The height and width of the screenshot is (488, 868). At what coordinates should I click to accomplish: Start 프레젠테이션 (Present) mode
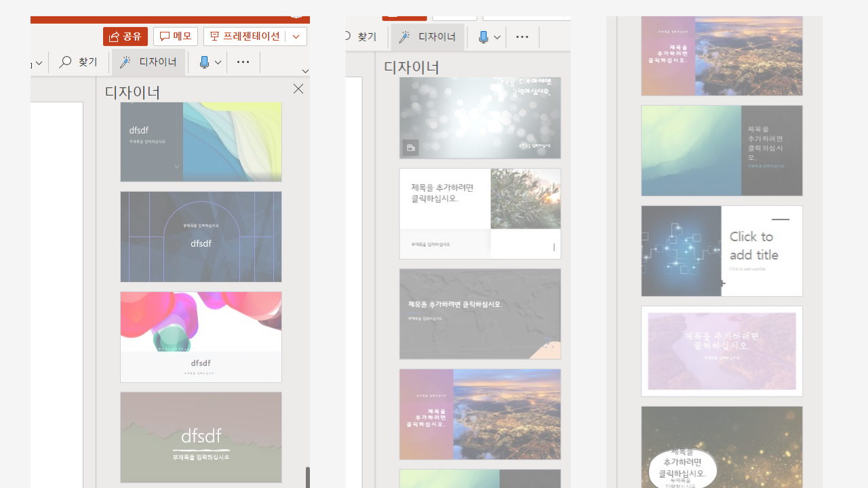(245, 37)
